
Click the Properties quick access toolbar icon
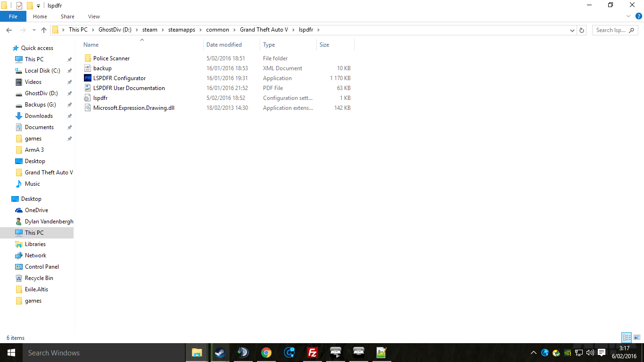click(x=19, y=6)
